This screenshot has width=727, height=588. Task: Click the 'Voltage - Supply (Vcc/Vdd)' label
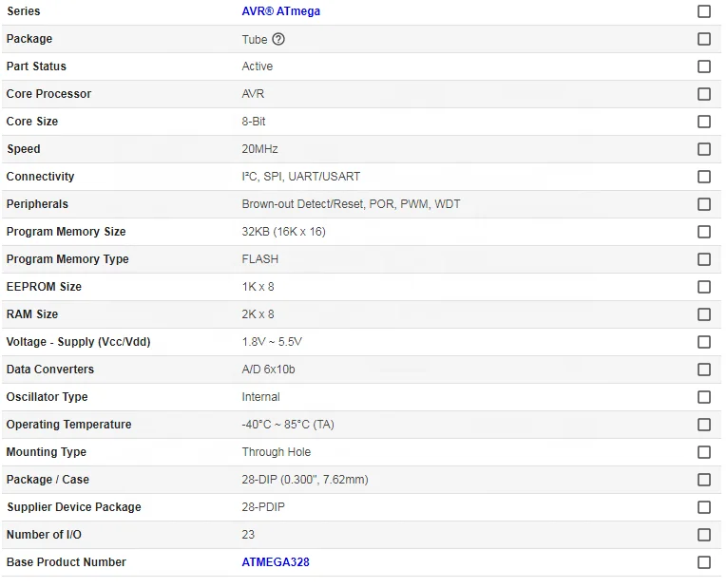click(x=78, y=342)
